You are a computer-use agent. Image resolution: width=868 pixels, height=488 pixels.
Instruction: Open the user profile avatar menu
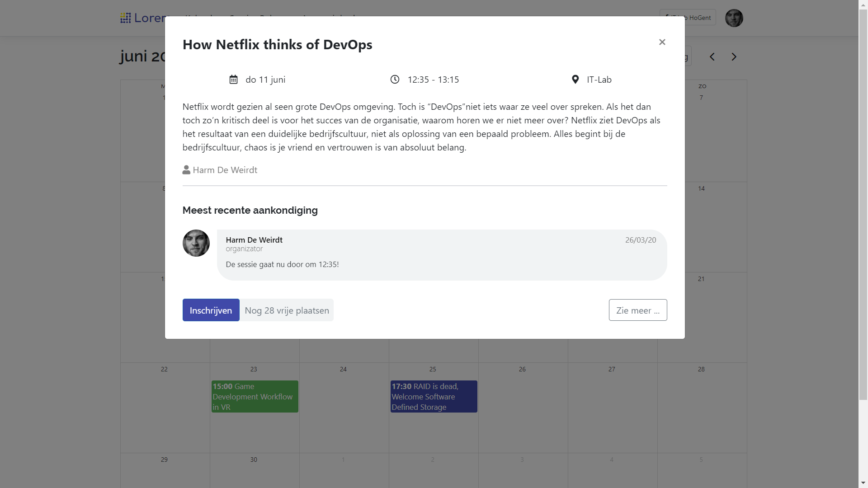[734, 18]
